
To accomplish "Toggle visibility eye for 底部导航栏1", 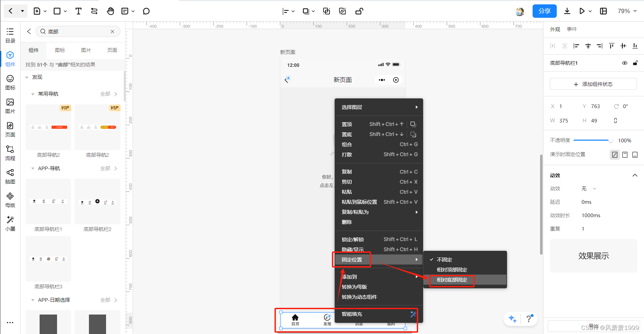I will click(625, 63).
